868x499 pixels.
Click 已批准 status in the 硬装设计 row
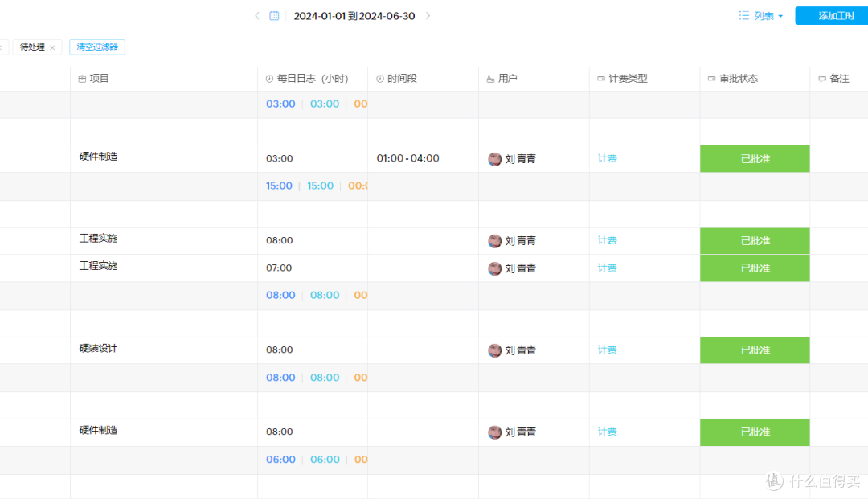(755, 350)
